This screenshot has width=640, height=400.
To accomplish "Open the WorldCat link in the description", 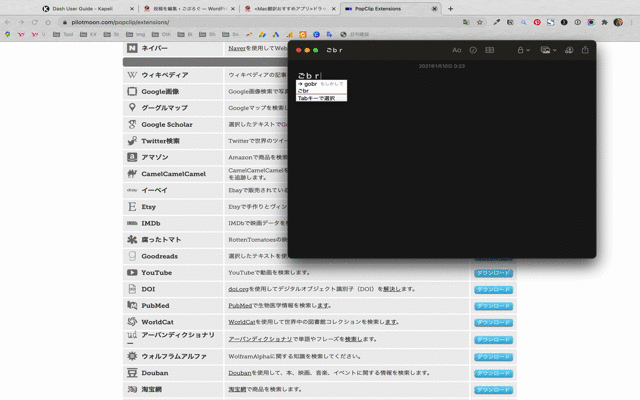I will click(242, 322).
